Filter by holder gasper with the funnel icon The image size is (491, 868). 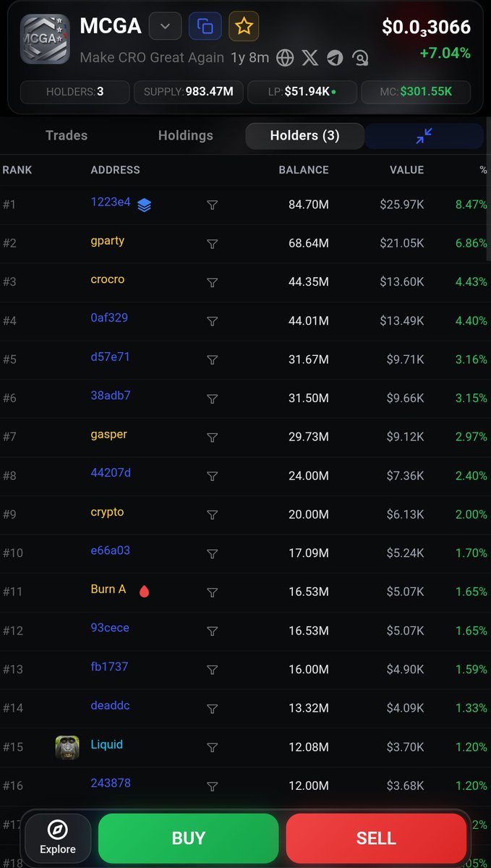[212, 438]
